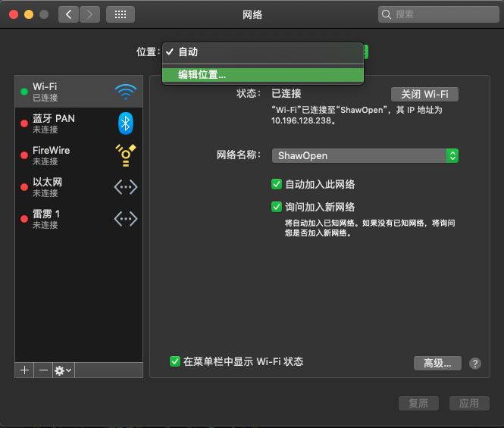
Task: Toggle the 询问加入新网络 checkbox
Action: pyautogui.click(x=277, y=207)
